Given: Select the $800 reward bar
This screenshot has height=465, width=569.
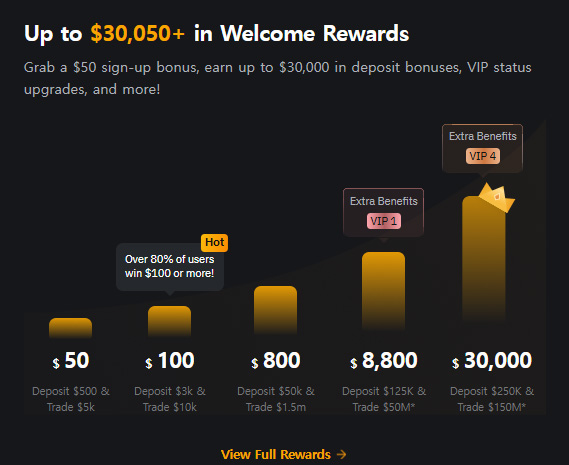Looking at the screenshot, I should click(275, 310).
